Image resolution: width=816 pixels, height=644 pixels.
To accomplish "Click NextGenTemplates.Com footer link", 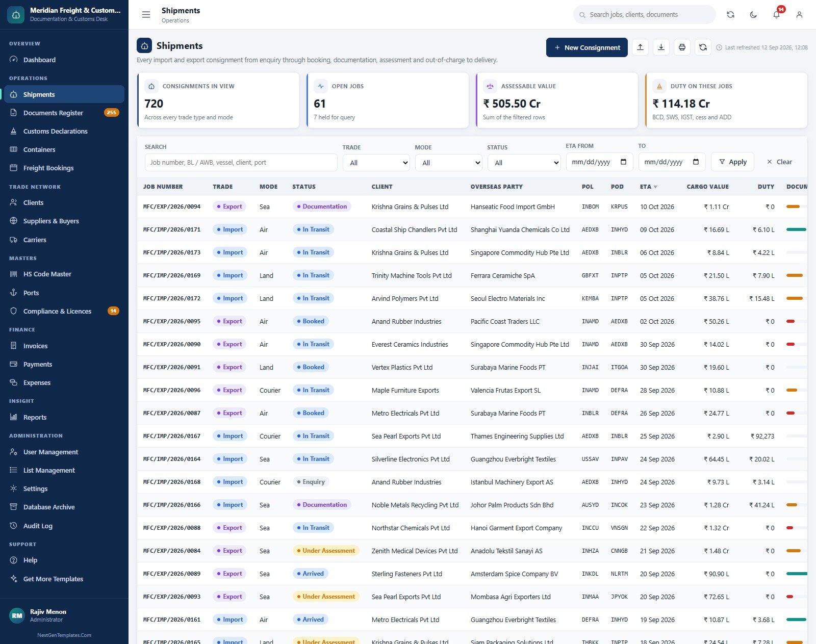I will (x=64, y=635).
